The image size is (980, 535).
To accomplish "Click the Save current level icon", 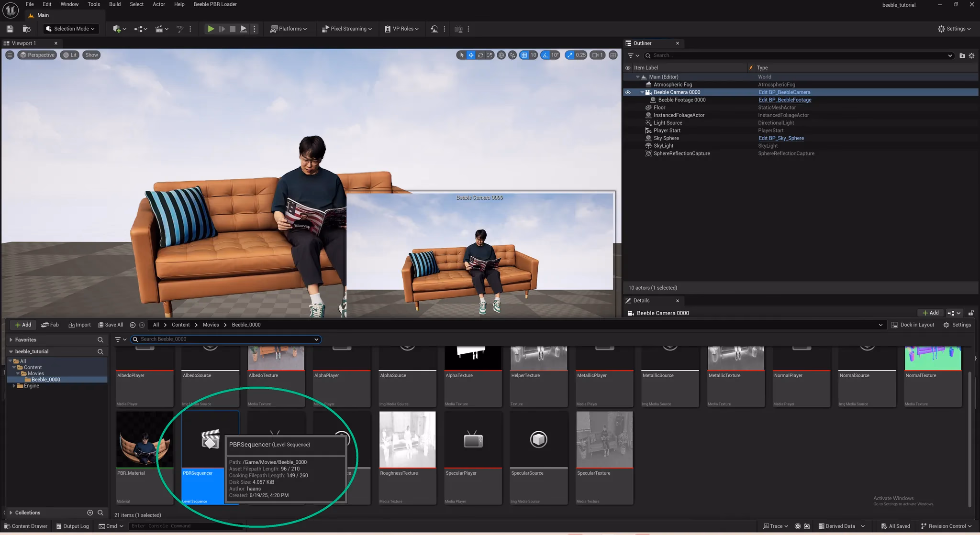I will point(10,29).
